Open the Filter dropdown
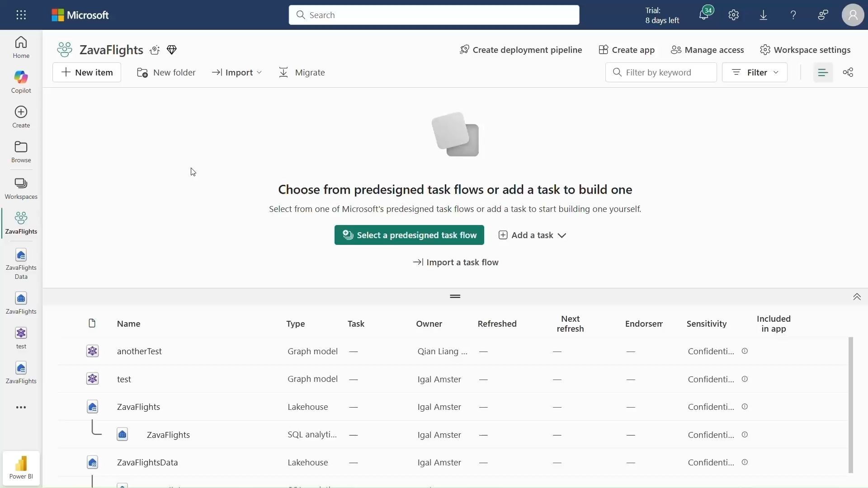 point(754,72)
